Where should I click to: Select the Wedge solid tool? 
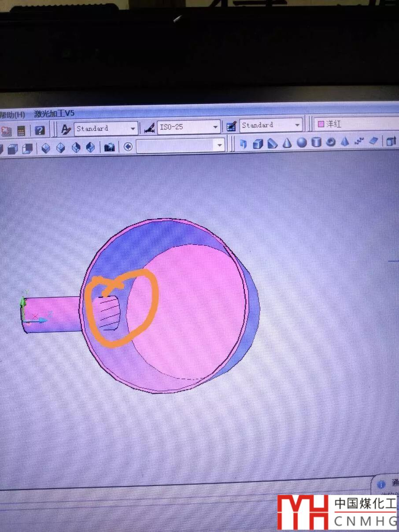click(x=273, y=143)
